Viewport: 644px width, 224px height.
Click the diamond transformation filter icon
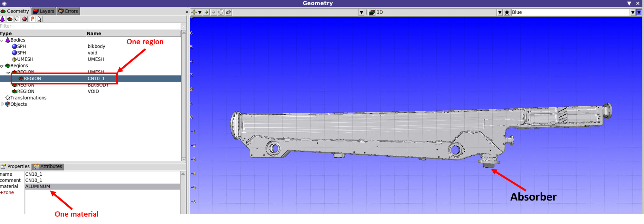click(x=17, y=19)
